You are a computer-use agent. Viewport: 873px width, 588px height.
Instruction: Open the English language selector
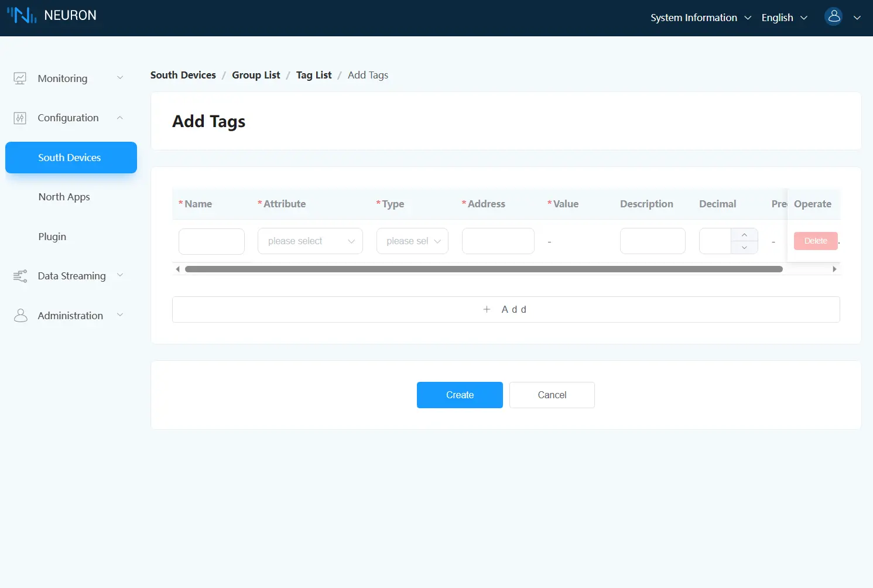(784, 18)
